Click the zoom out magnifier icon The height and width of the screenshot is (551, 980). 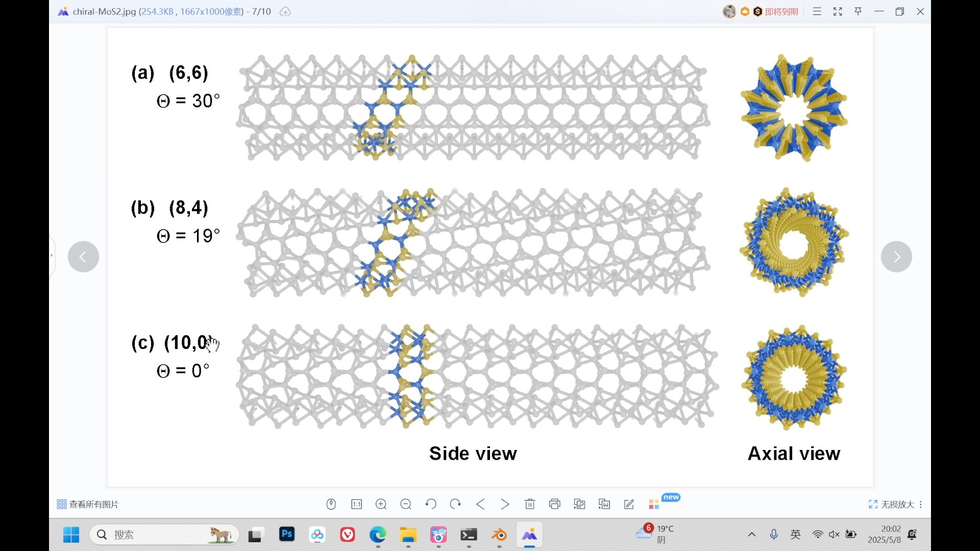click(x=406, y=504)
